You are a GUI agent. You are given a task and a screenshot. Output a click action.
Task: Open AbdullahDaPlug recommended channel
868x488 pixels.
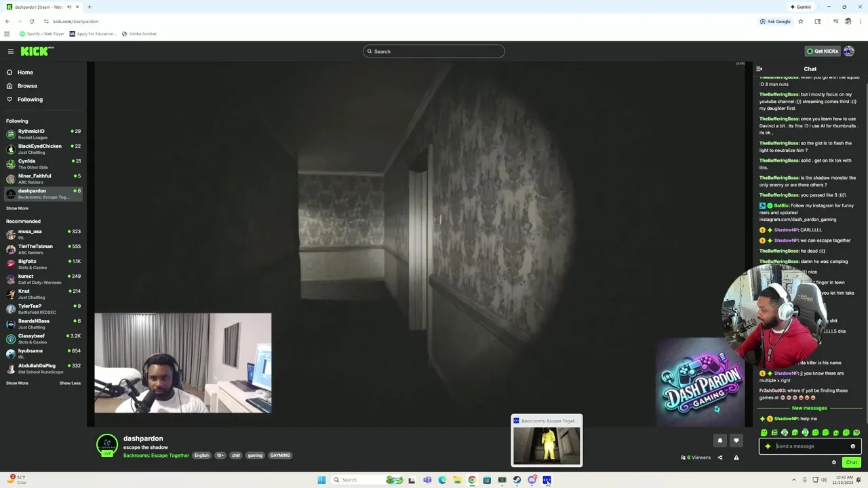point(43,369)
